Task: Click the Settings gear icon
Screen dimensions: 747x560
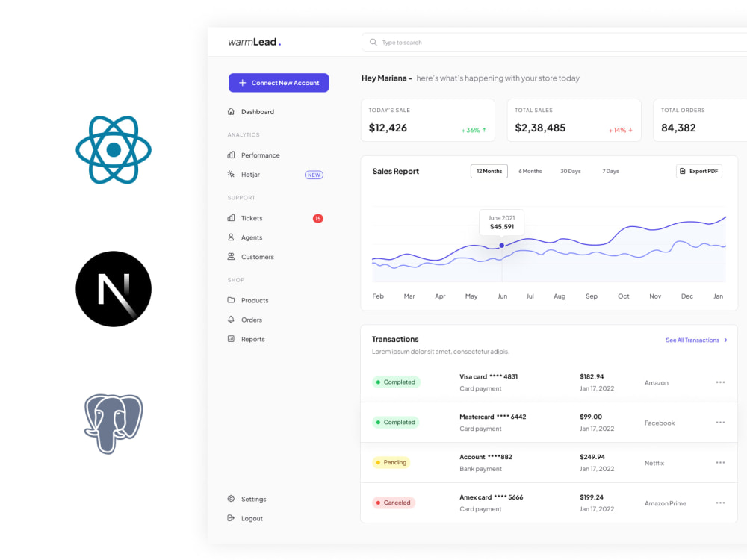Action: click(x=231, y=499)
